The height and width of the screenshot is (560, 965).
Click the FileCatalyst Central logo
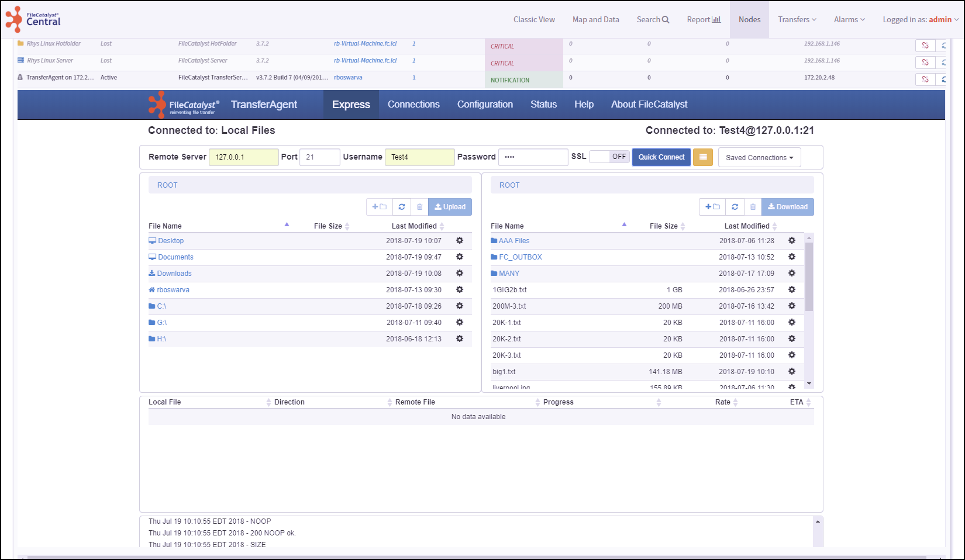point(33,19)
